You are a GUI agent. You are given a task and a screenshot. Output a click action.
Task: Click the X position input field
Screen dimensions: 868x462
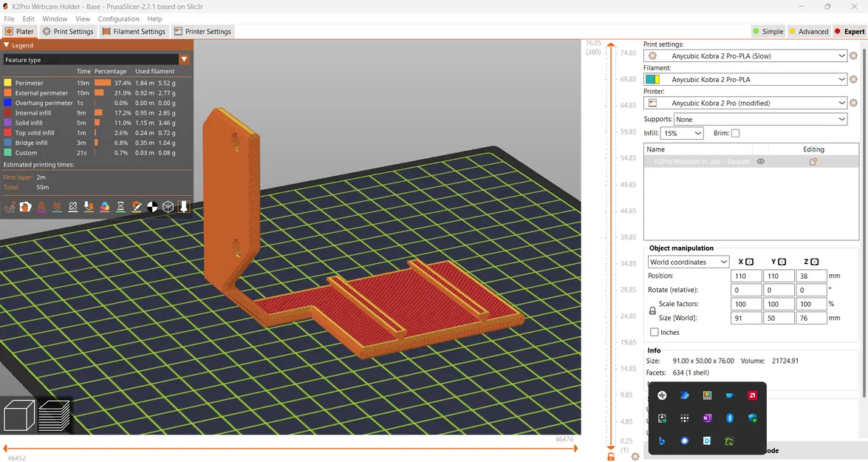point(745,275)
